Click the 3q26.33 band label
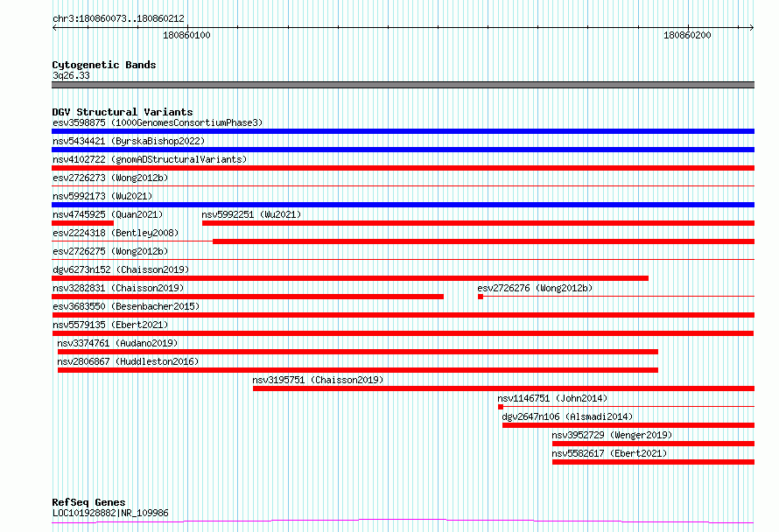The width and height of the screenshot is (779, 532). coord(71,75)
